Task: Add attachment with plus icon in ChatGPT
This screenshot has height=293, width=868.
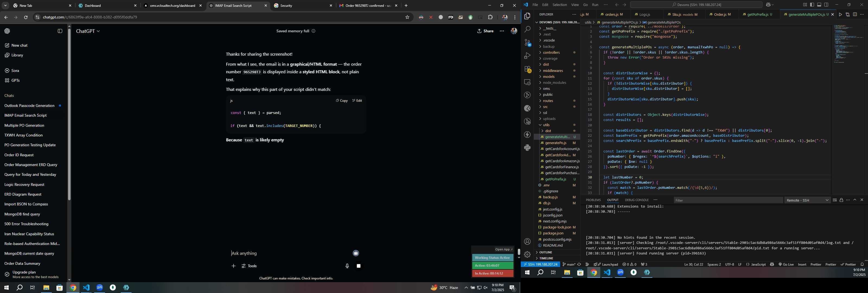Action: [x=234, y=266]
